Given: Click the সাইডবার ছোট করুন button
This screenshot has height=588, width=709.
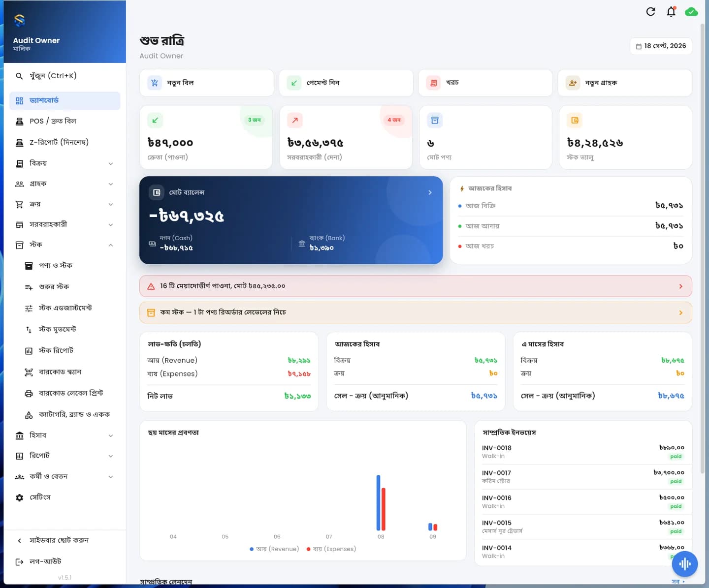Looking at the screenshot, I should (64, 540).
